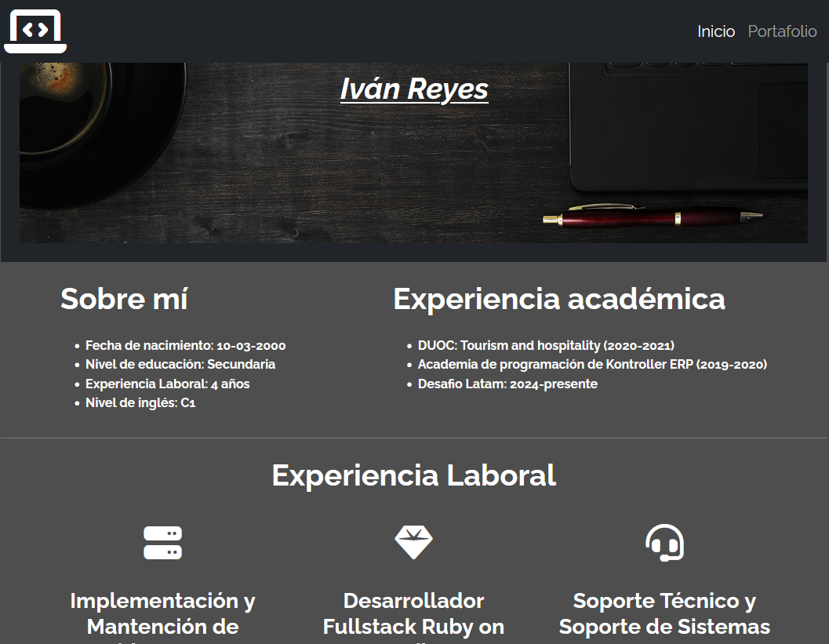
Task: Click the laptop code logo icon
Action: pyautogui.click(x=35, y=31)
